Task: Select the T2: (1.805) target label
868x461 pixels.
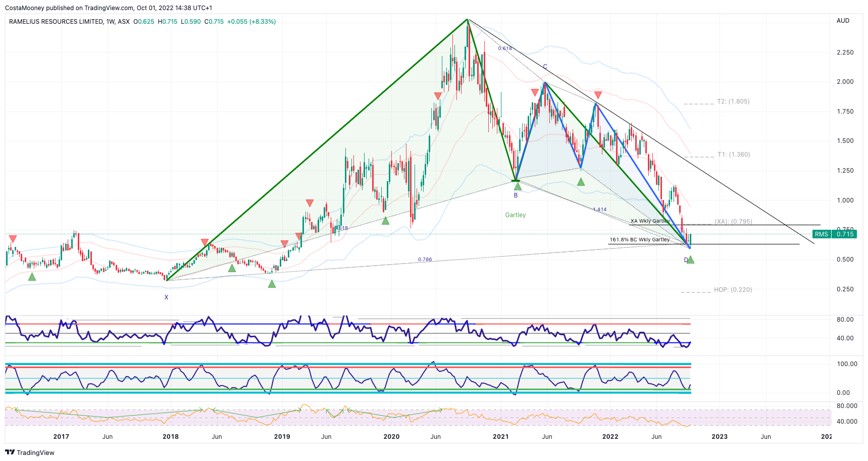Action: point(733,101)
